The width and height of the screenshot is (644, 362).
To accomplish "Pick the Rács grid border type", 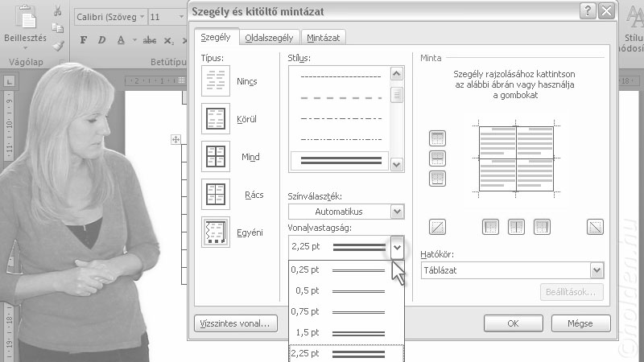I will click(215, 194).
